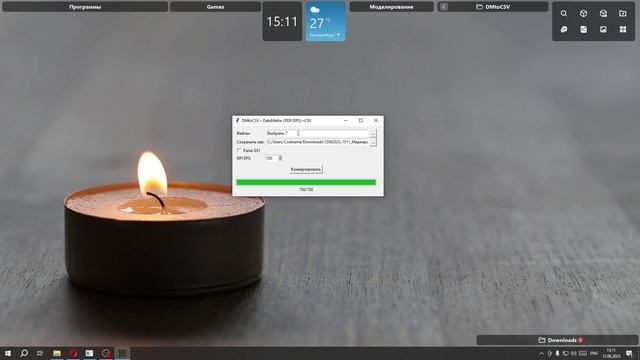Click the DMtoCSV feather icon in title bar
Viewport: 640px width, 360px height.
pyautogui.click(x=238, y=120)
